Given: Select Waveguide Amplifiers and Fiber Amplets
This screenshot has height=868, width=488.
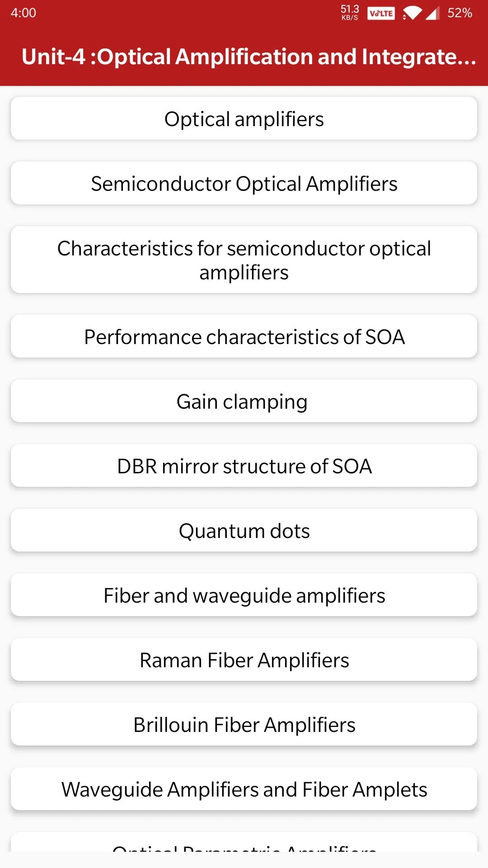Looking at the screenshot, I should coord(244,789).
